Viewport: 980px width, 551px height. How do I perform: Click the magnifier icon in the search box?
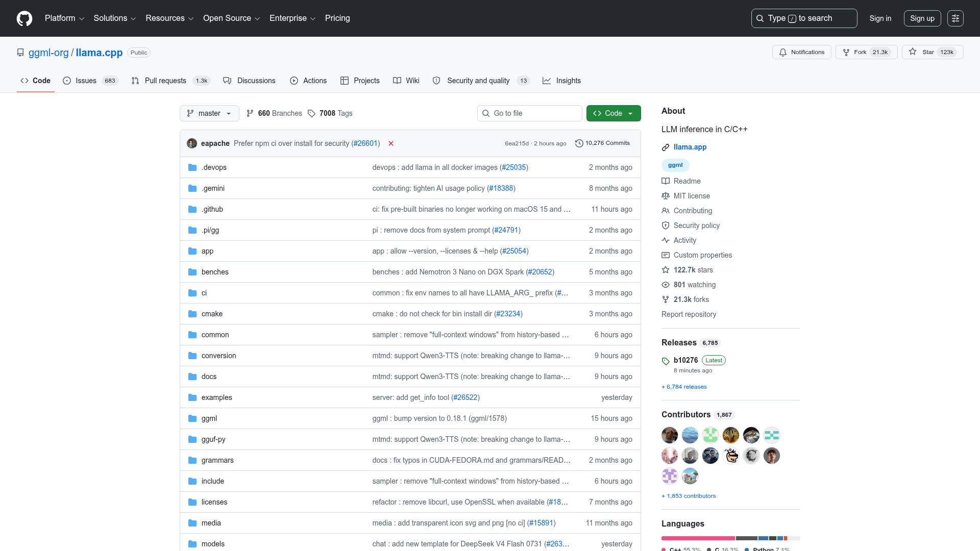[x=760, y=18]
